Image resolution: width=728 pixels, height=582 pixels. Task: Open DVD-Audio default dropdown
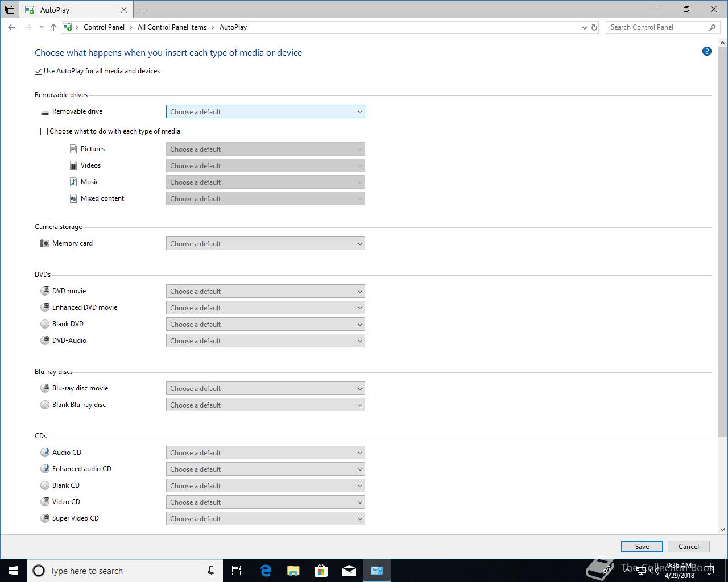point(265,340)
